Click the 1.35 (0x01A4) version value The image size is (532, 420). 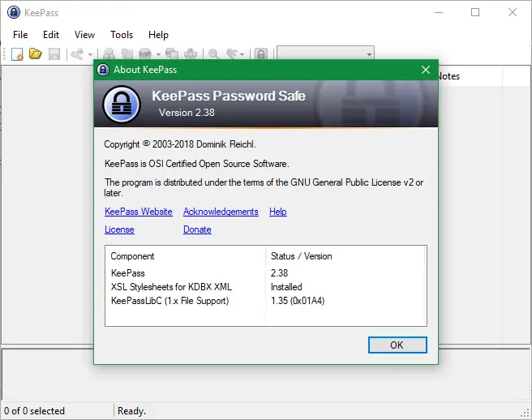(x=298, y=301)
